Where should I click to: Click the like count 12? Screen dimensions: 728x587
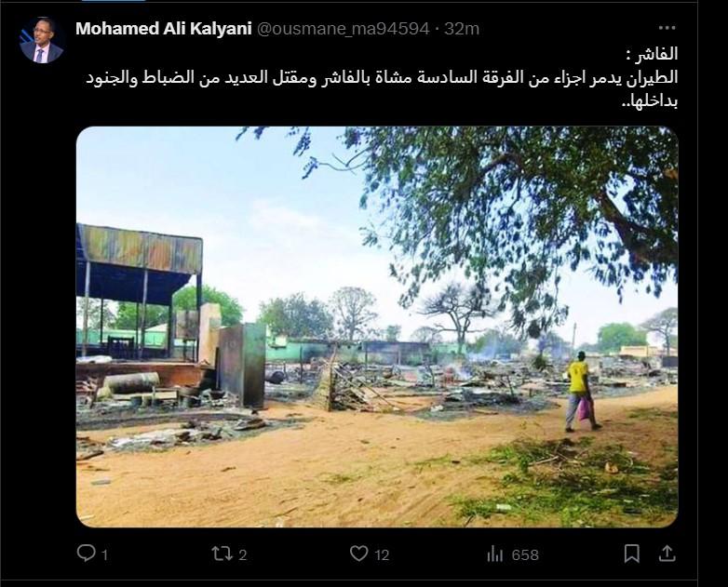pos(382,555)
